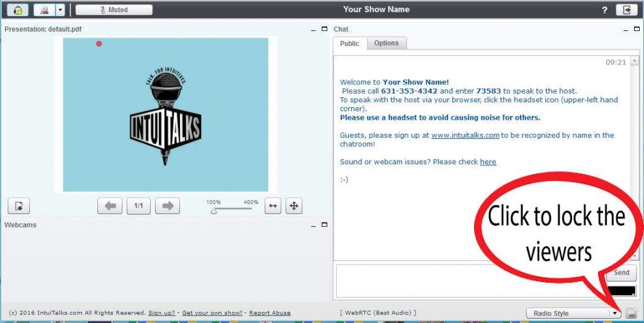Click the Sign up? link
This screenshot has height=323, width=644.
tap(162, 312)
